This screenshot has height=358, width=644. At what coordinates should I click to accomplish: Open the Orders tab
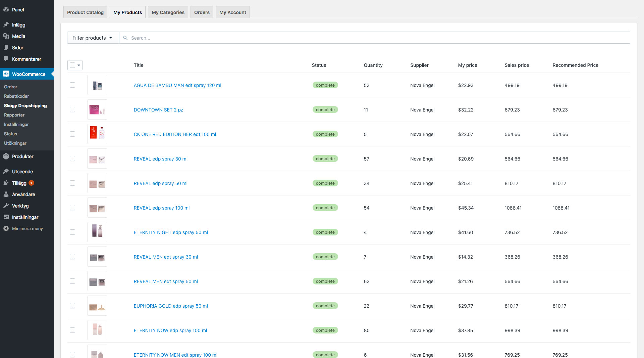[202, 12]
